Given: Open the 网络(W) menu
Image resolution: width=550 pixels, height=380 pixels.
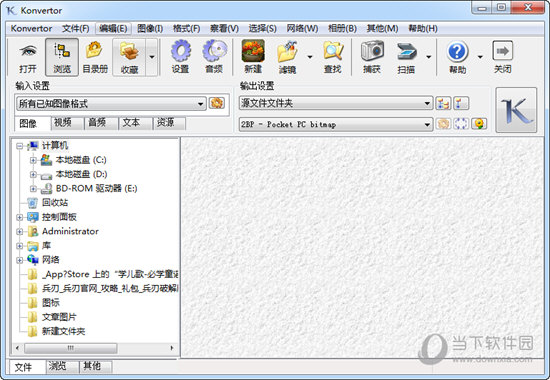Looking at the screenshot, I should pyautogui.click(x=302, y=28).
